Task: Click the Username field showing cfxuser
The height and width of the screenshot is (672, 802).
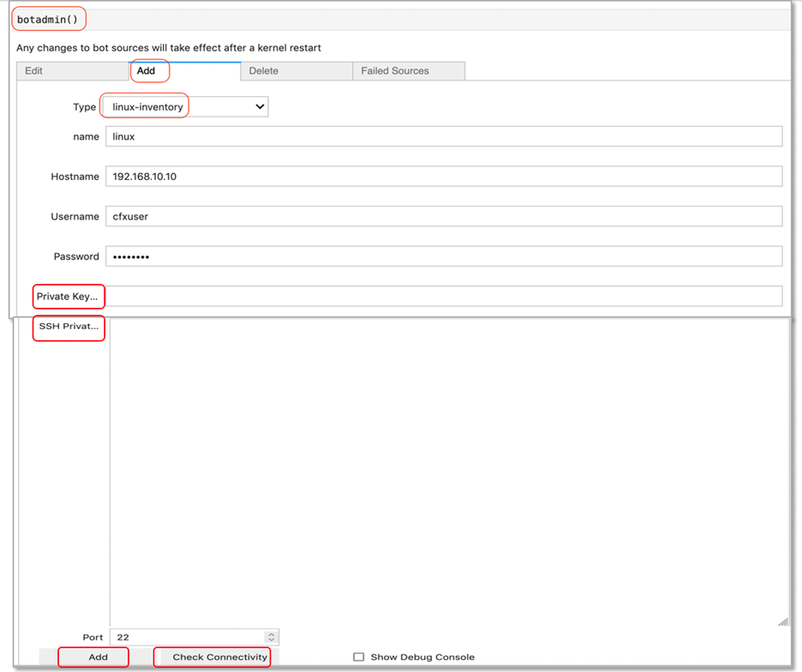Action: [443, 217]
